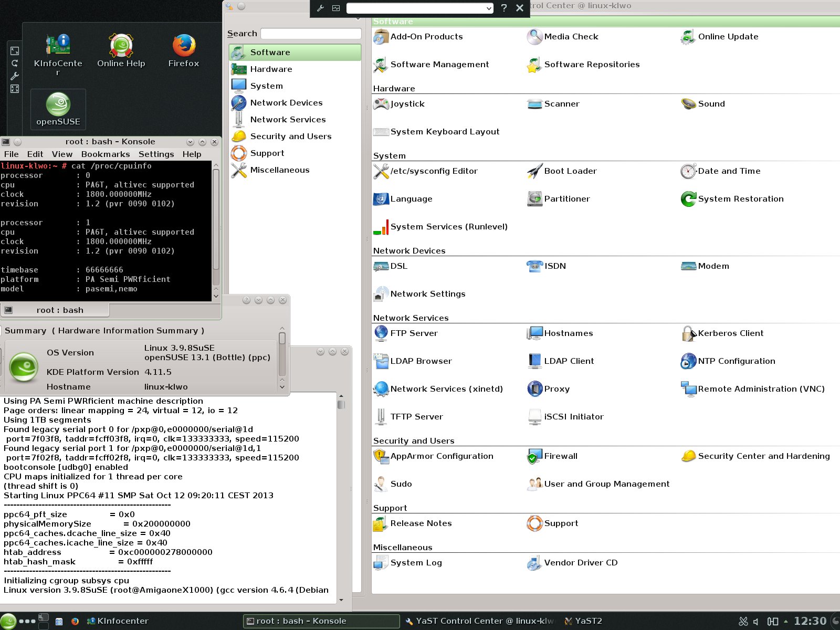Screen dimensions: 840x630
Task: Select Software category in YaST sidebar
Action: click(295, 52)
